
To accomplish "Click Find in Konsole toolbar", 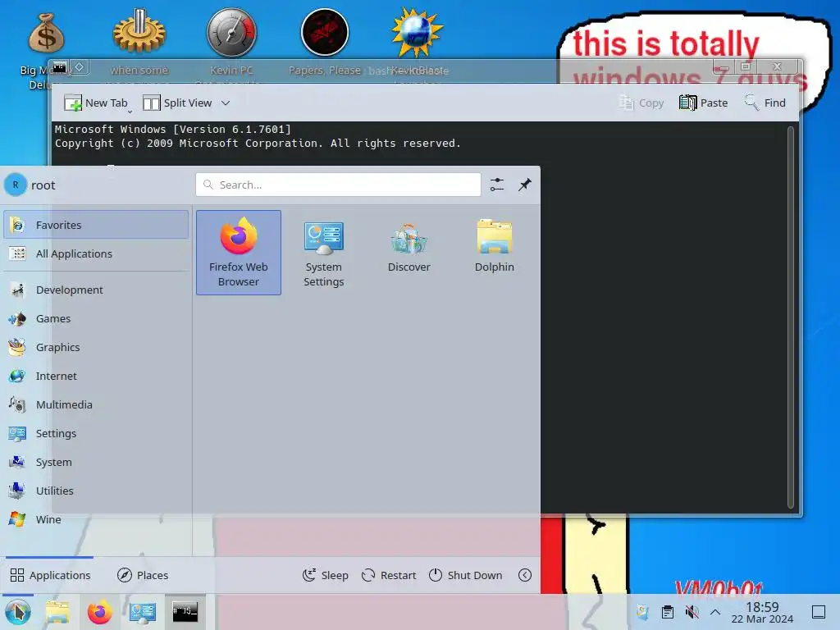I will tap(765, 103).
